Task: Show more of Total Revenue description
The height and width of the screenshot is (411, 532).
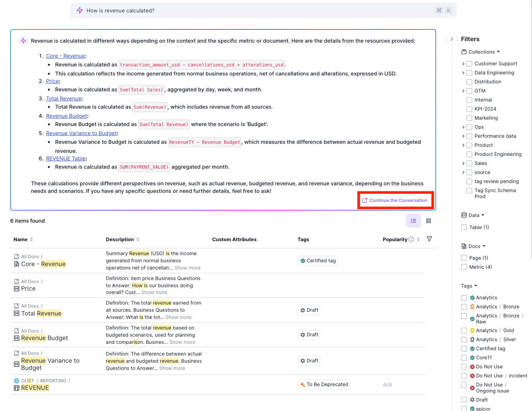Action: click(x=178, y=317)
